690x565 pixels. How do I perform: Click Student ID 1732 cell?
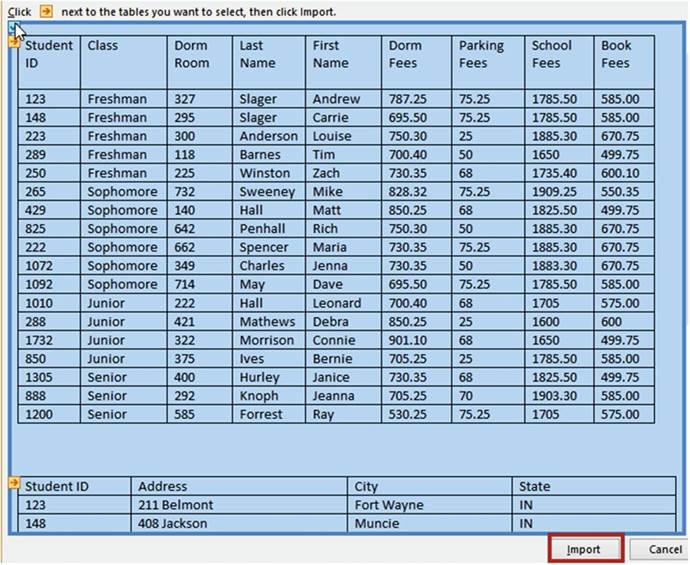click(49, 340)
